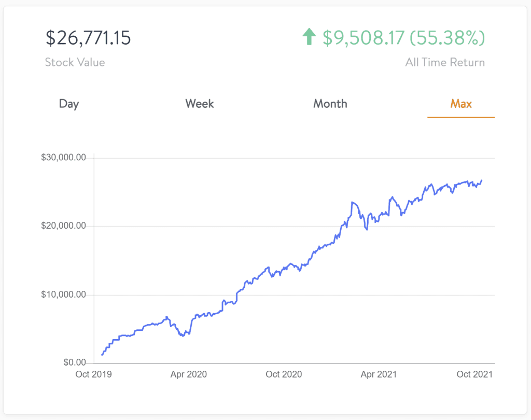Click the green up arrow icon
This screenshot has width=531, height=420.
(x=309, y=37)
